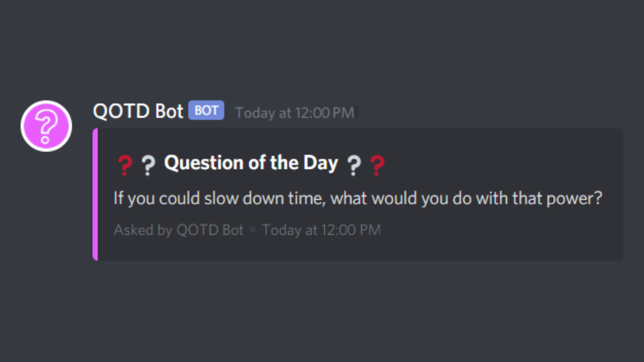Click the blue BOT tag badge

pyautogui.click(x=206, y=111)
